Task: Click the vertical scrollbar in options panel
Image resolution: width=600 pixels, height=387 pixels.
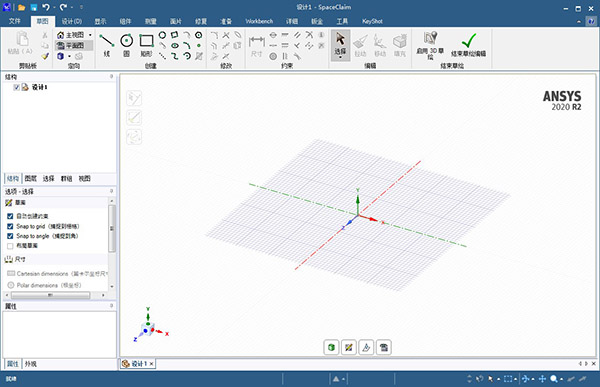Action: [112, 229]
